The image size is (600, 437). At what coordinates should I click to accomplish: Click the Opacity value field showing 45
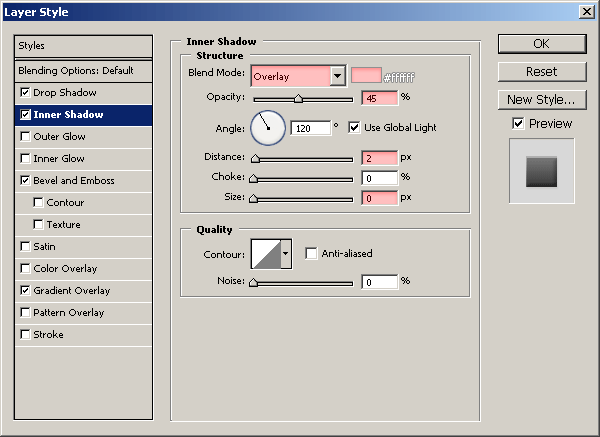[380, 98]
